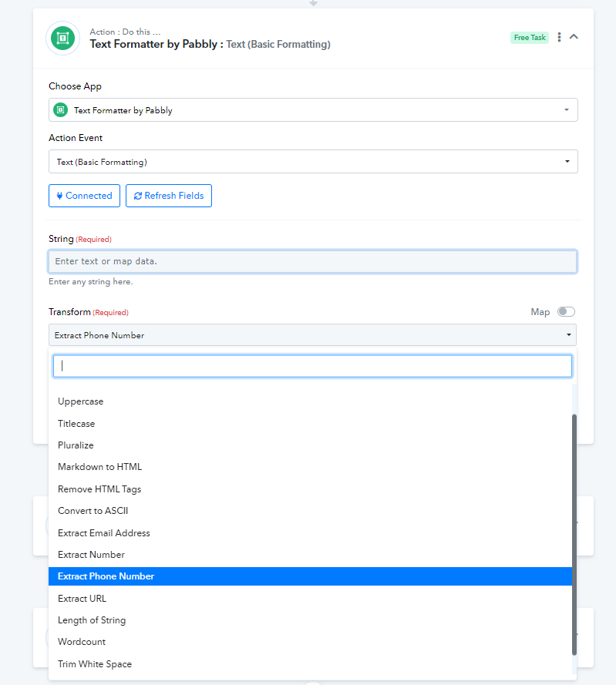616x685 pixels.
Task: Select Length of String
Action: 310,620
